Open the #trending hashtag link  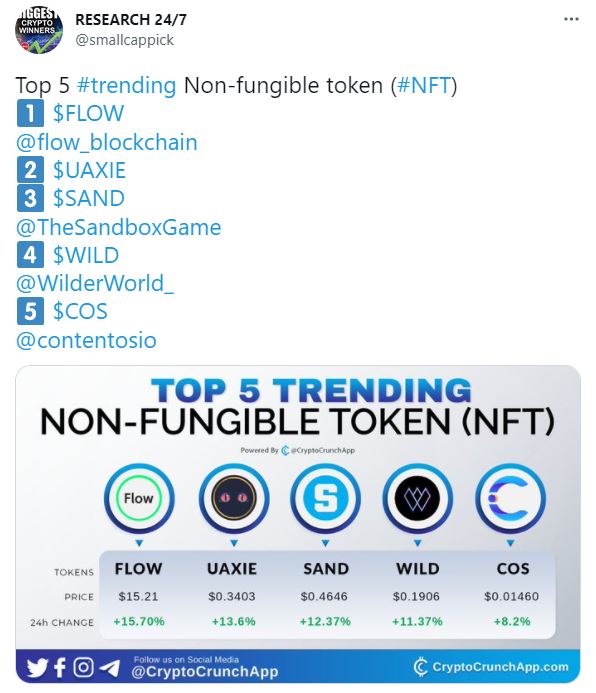click(126, 85)
